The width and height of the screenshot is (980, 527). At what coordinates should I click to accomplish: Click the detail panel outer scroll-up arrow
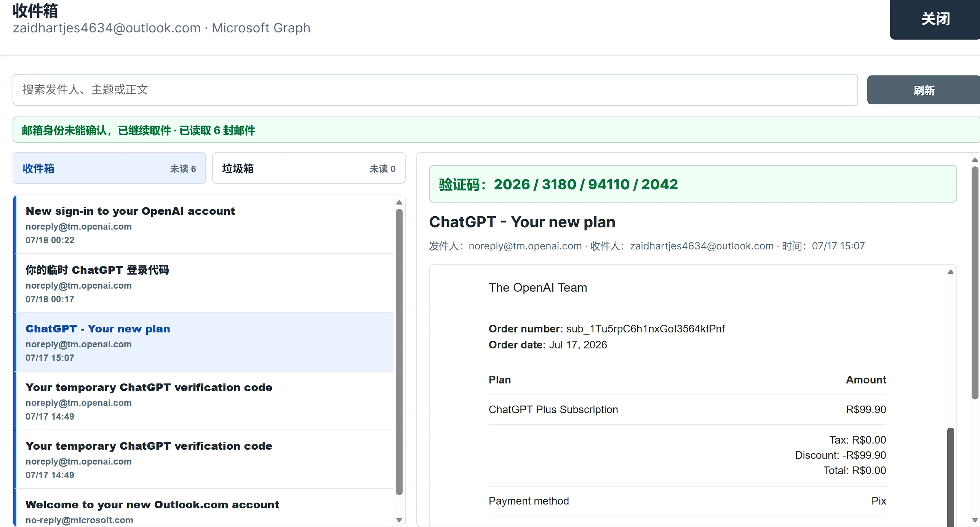975,160
